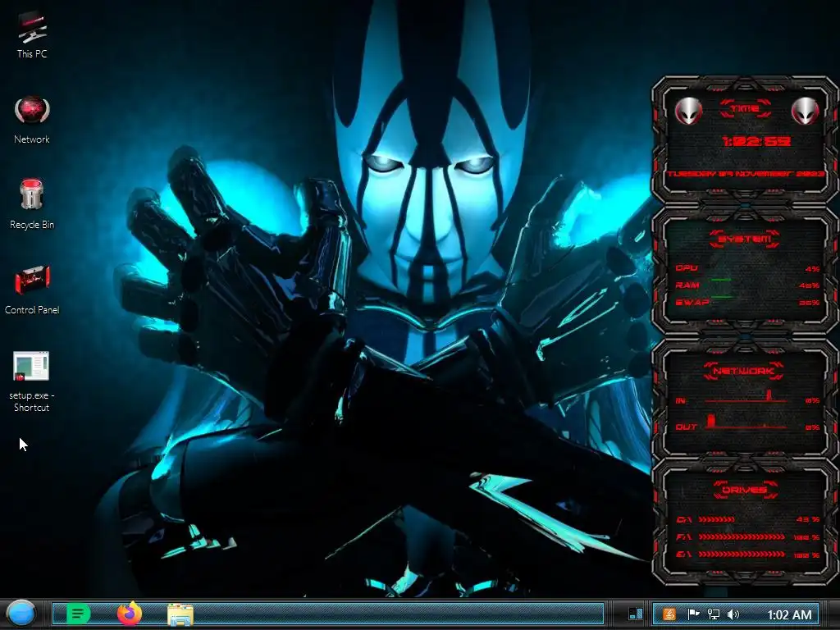Click the C:\ drive usage bar
This screenshot has height=630, width=840.
(x=717, y=519)
